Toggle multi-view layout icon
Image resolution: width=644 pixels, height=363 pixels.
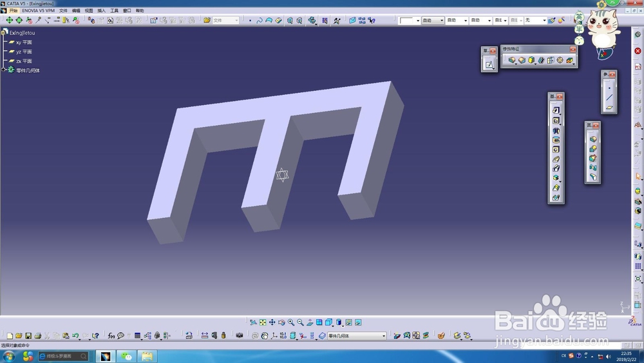pyautogui.click(x=319, y=322)
